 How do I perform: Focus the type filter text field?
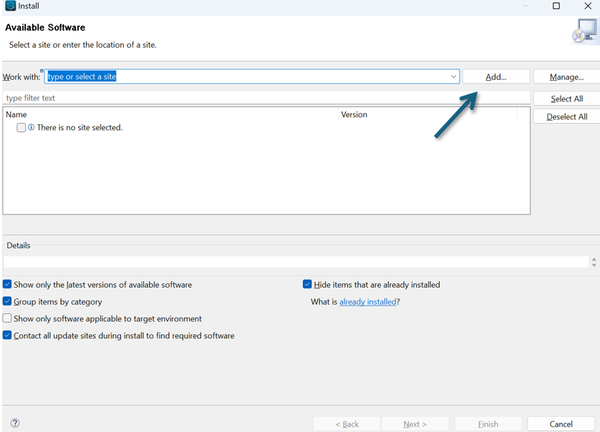pos(265,98)
